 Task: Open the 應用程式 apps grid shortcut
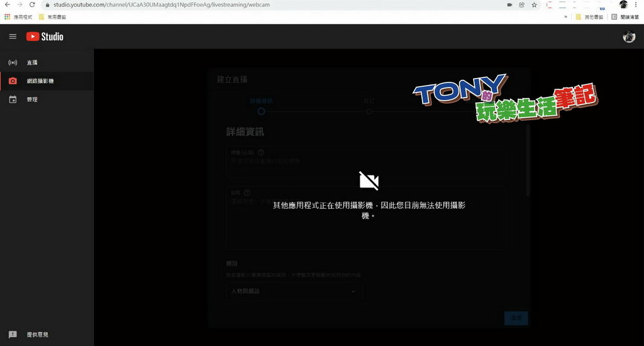pos(18,17)
